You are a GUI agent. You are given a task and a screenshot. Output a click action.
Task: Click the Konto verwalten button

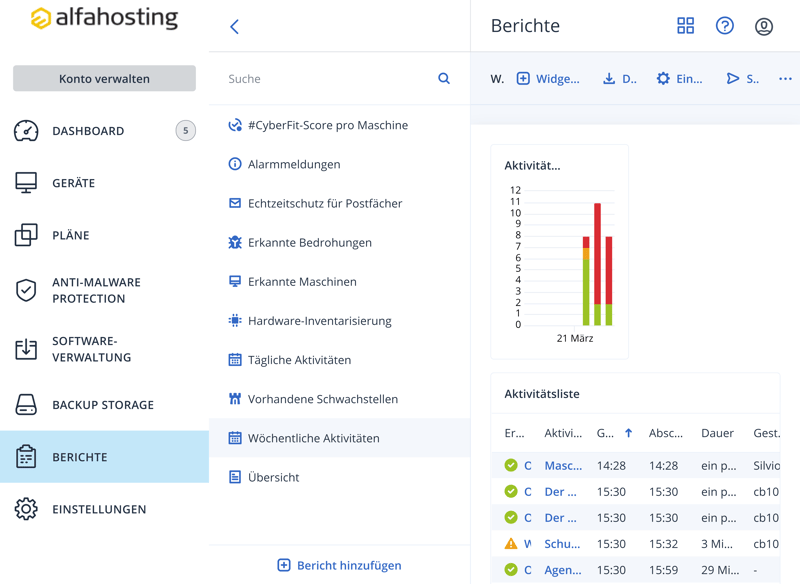point(104,79)
